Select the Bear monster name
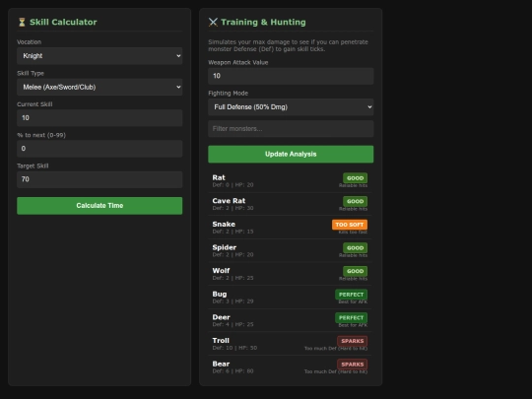 coord(221,365)
